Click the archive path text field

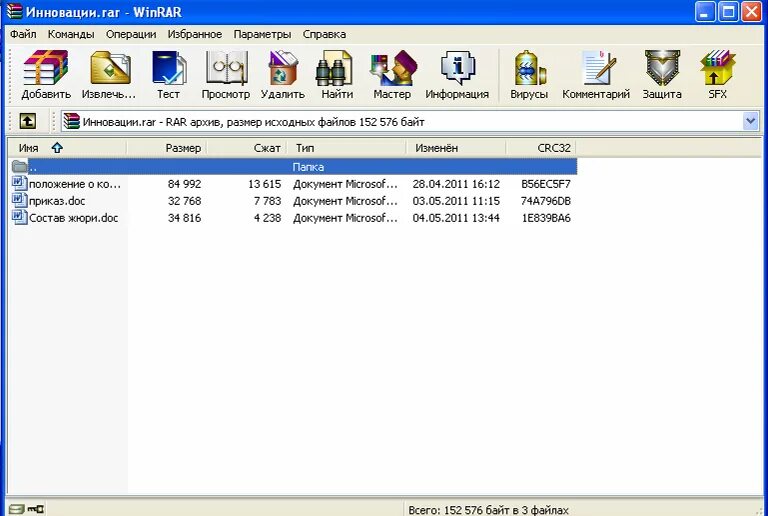[x=410, y=121]
